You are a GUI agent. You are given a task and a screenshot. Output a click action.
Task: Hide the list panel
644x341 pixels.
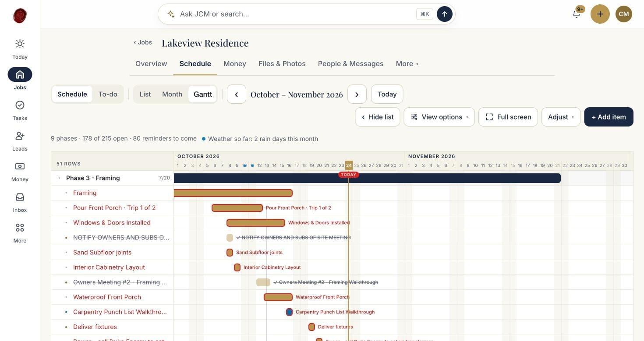(378, 117)
